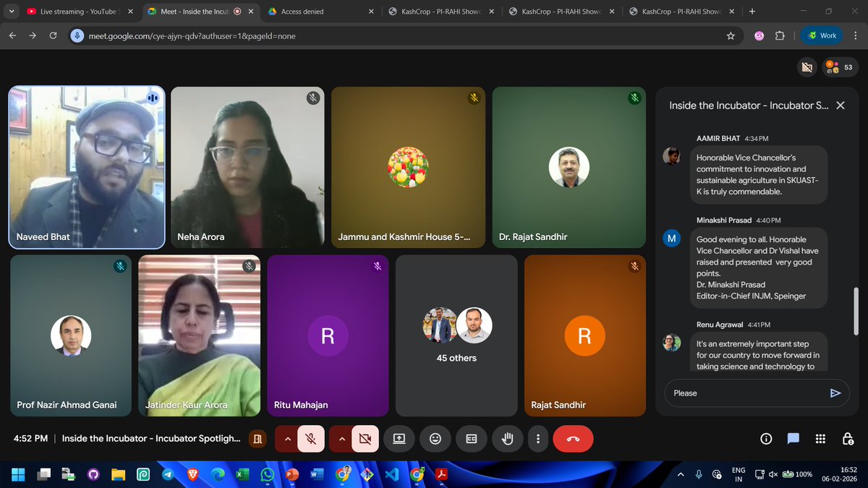
Task: Leave the call with red hang-up button
Action: 573,439
